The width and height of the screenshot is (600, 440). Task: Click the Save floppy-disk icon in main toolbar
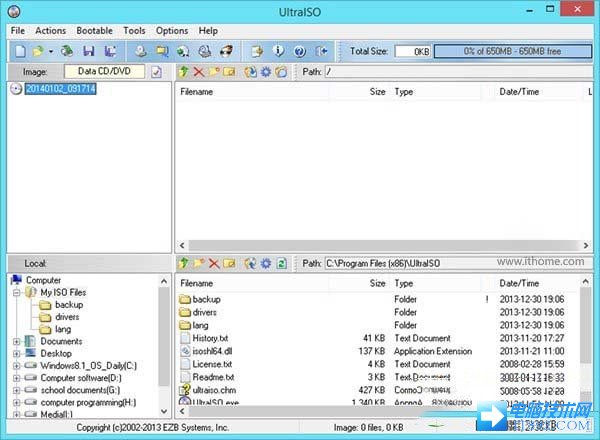click(x=89, y=51)
